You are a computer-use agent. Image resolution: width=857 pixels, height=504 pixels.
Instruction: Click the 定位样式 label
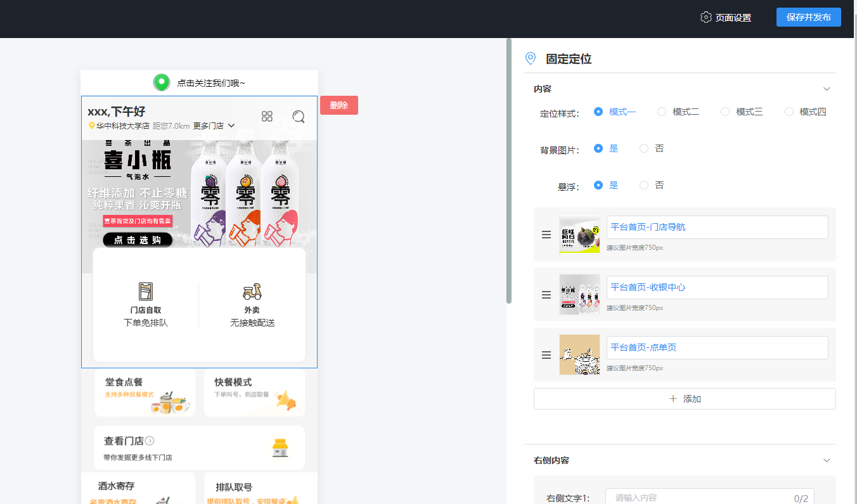(560, 113)
